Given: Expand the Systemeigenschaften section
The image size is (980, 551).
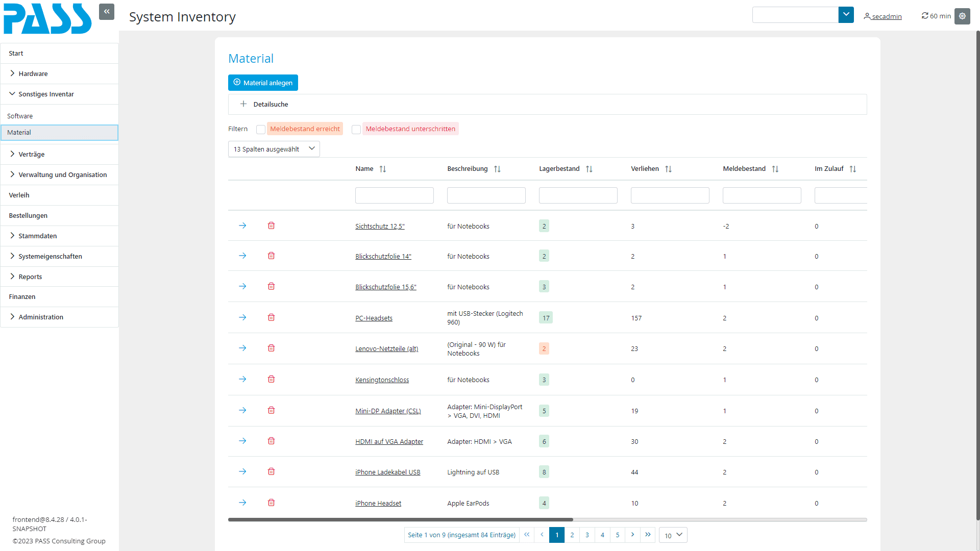Looking at the screenshot, I should coord(59,256).
